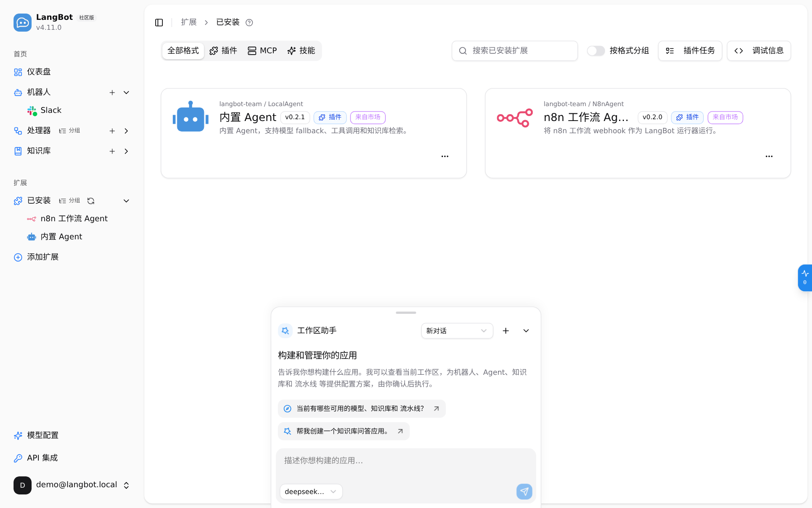
Task: Click the 内置 Agent robot card icon
Action: point(190,117)
